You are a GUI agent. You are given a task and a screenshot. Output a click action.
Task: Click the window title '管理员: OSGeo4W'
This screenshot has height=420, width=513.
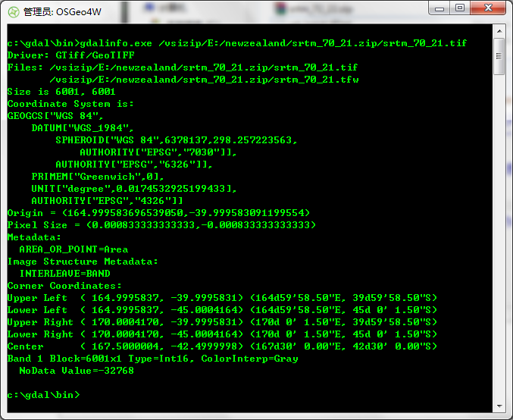tap(62, 12)
